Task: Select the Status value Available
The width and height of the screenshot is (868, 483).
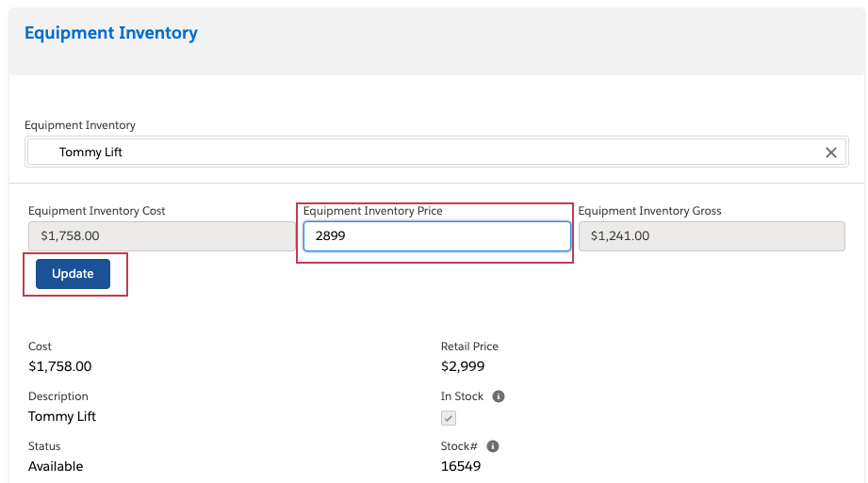Action: [x=56, y=466]
